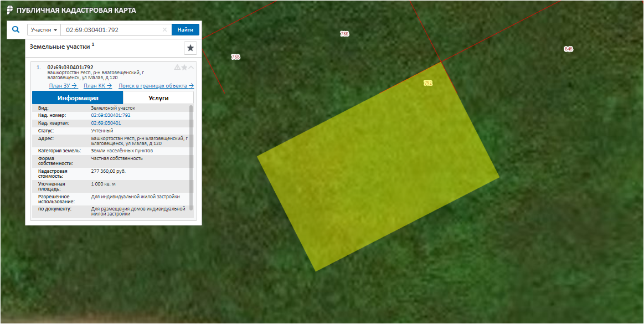Viewport: 644px width, 324px height.
Task: Star the 02:69:030401:792 result
Action: [x=184, y=68]
